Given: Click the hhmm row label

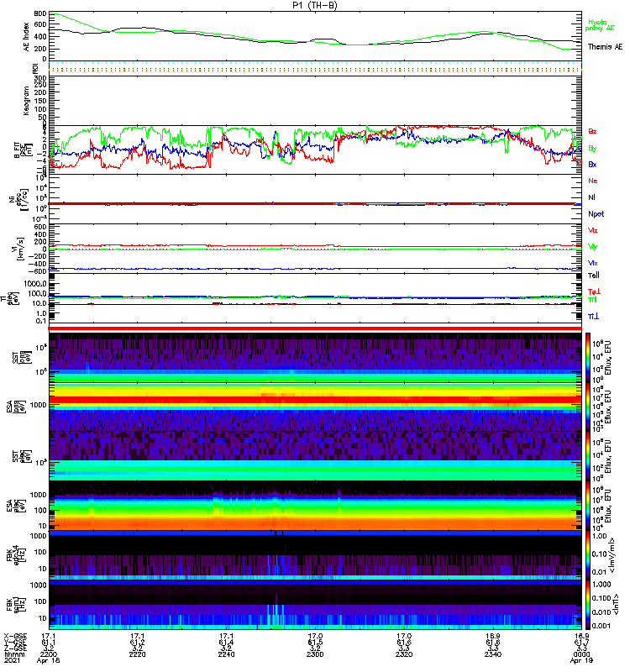Looking at the screenshot, I should click(14, 654).
